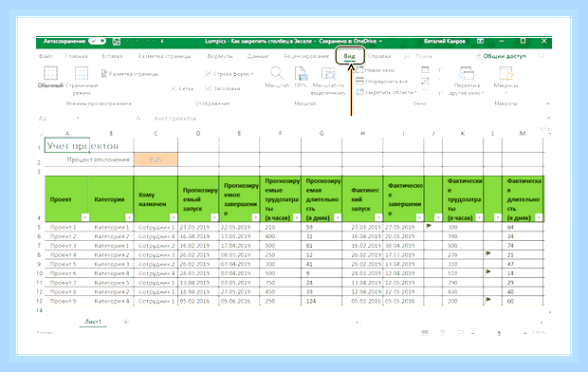This screenshot has height=372, width=588.
Task: Click the flag icon in row 10
Action: [488, 271]
